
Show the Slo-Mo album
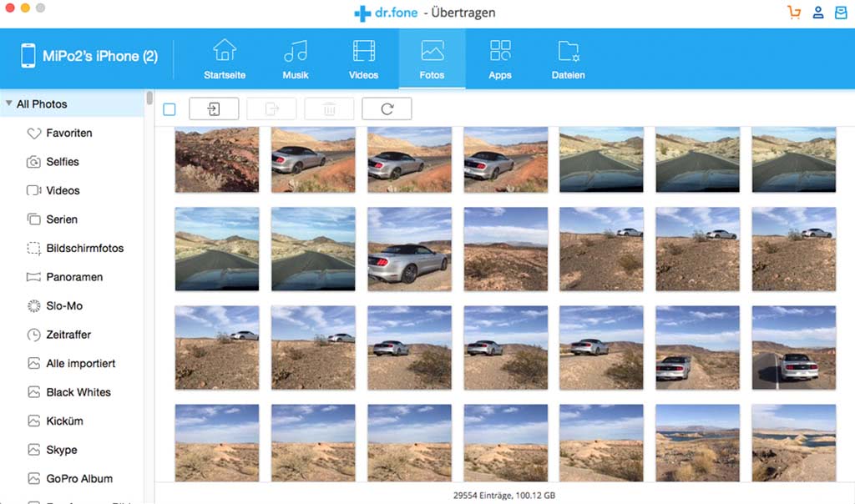coord(64,306)
